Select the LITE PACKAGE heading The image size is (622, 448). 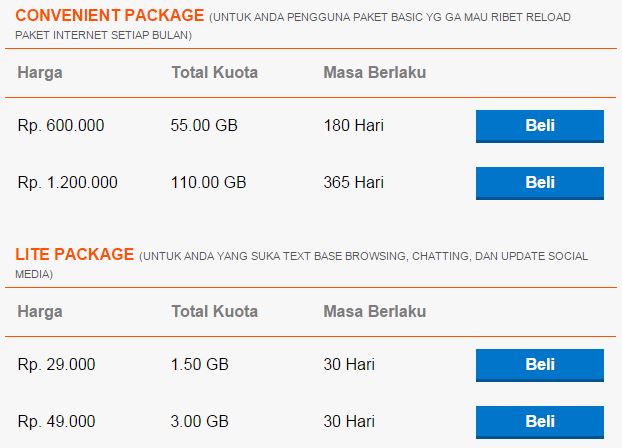pos(75,254)
